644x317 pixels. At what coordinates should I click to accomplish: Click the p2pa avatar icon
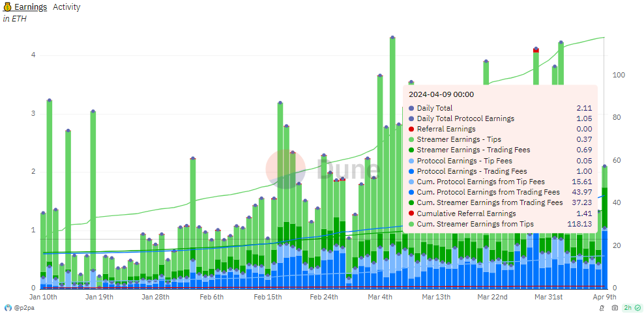click(8, 308)
